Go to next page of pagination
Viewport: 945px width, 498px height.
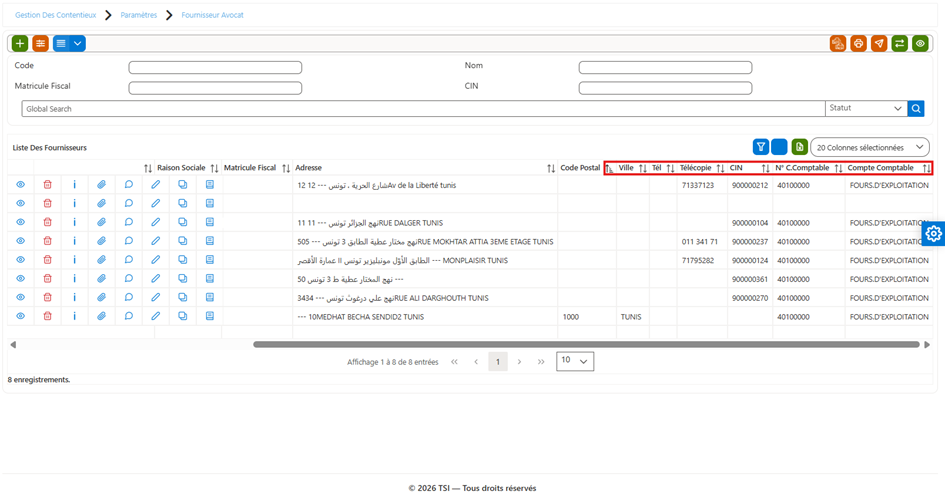click(520, 362)
